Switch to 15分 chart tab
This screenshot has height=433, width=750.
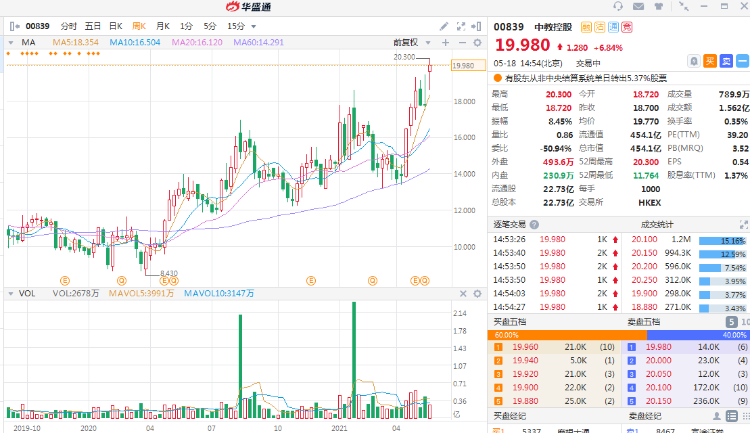pyautogui.click(x=236, y=26)
